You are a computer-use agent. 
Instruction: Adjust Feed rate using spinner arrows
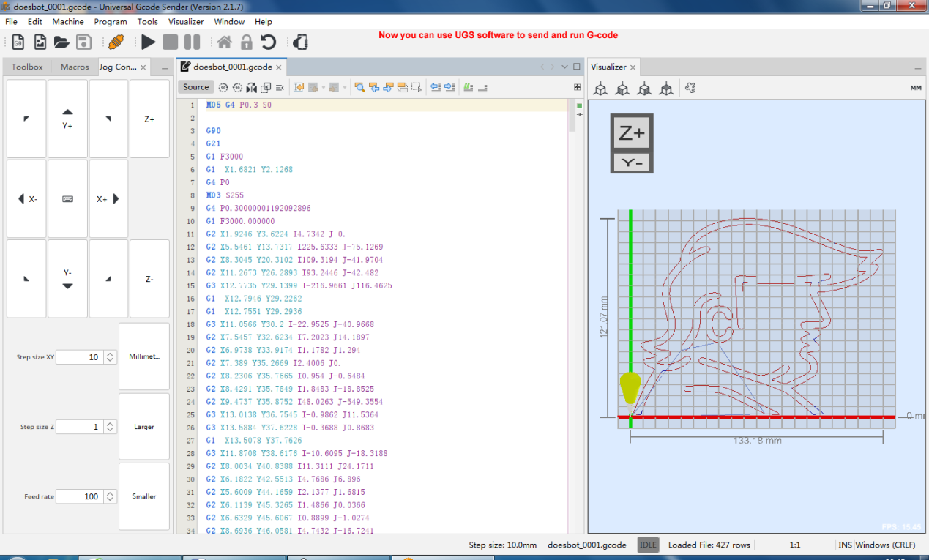110,496
